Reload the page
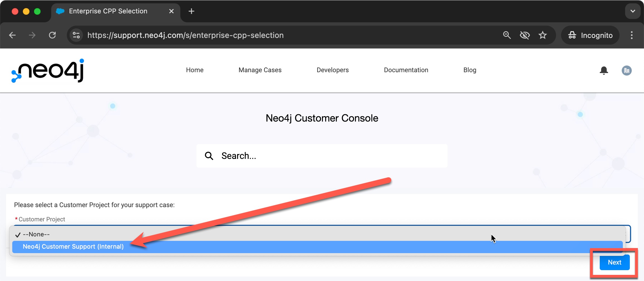This screenshot has height=281, width=644. click(52, 35)
